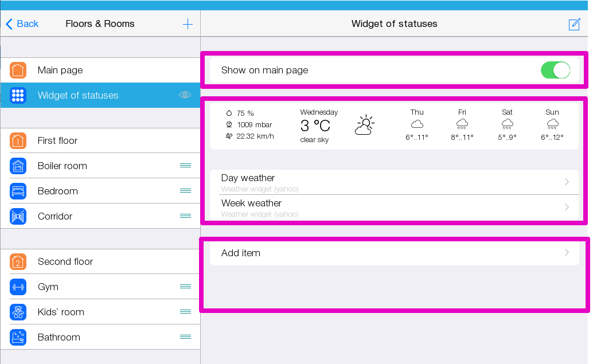Grab the reorder handle for Boiler room

(185, 166)
